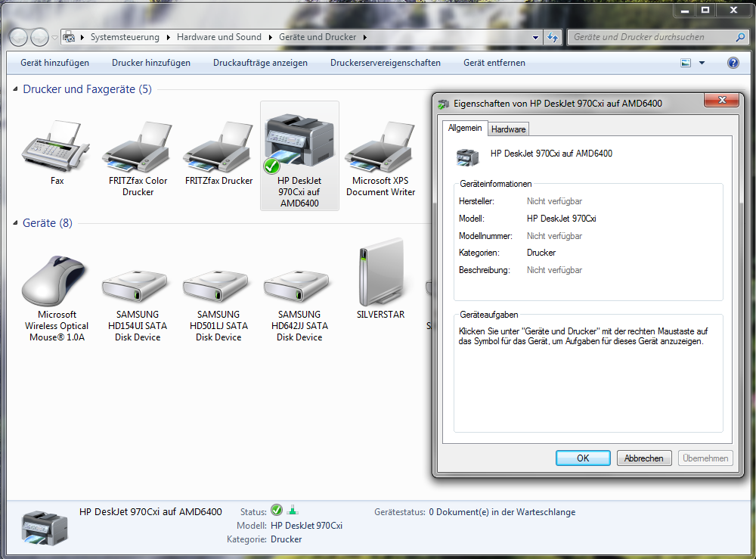Collapse the Geräte group
Image resolution: width=756 pixels, height=559 pixels.
15,223
